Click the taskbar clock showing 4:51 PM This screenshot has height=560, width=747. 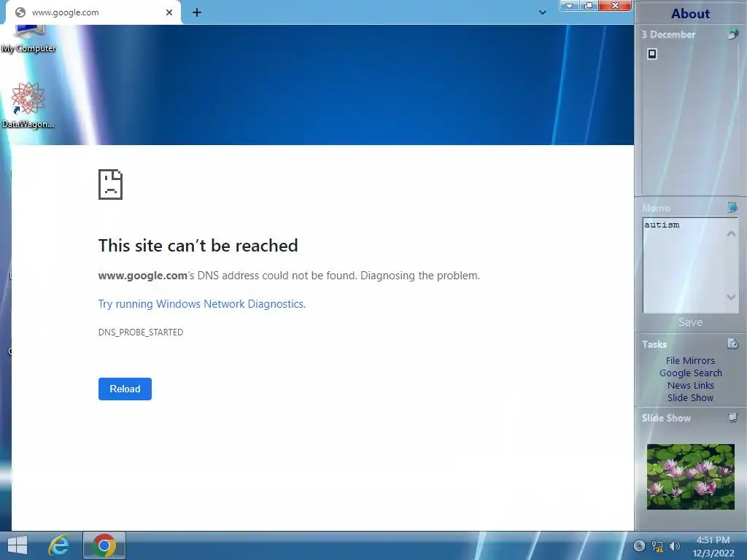[713, 546]
